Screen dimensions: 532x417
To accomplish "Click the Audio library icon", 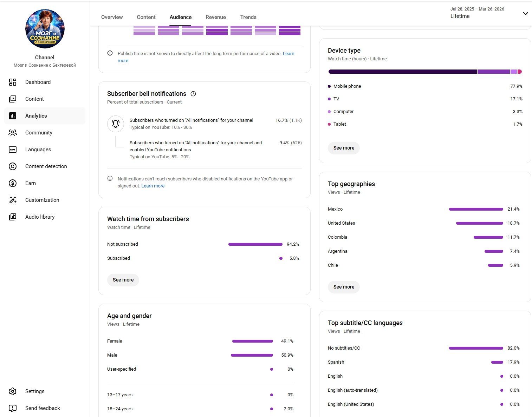I will [x=13, y=217].
